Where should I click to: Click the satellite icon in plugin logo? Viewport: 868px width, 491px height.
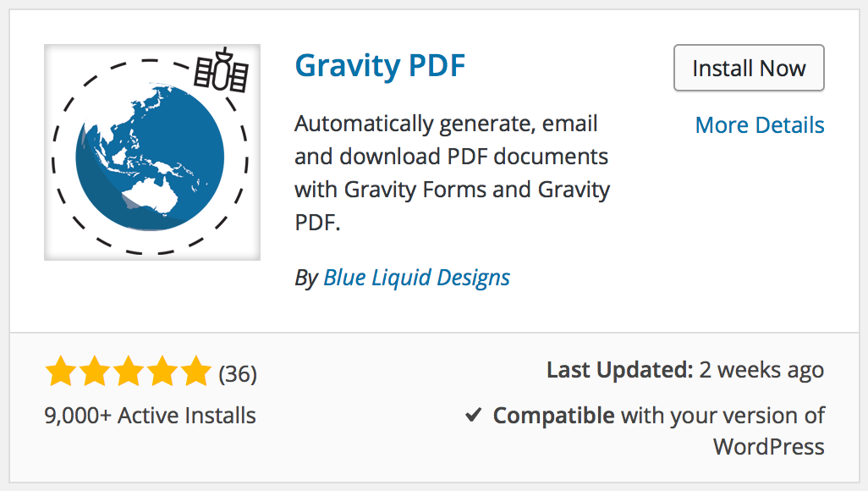[x=222, y=70]
